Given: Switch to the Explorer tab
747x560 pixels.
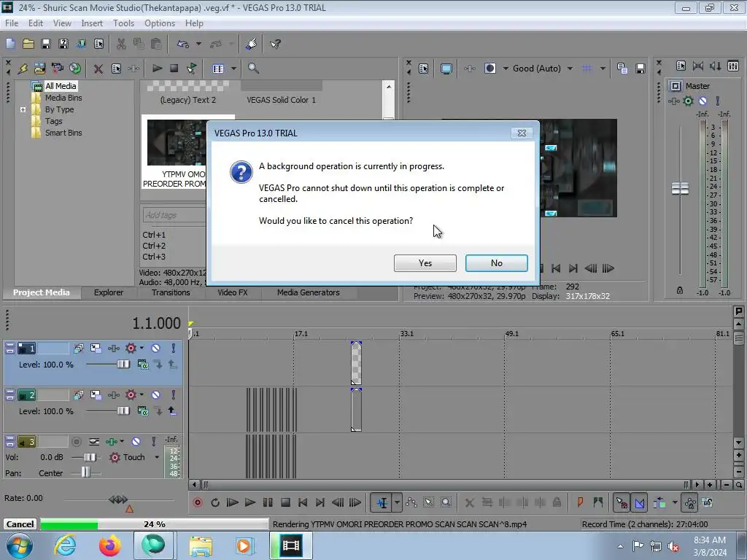Looking at the screenshot, I should click(x=109, y=292).
